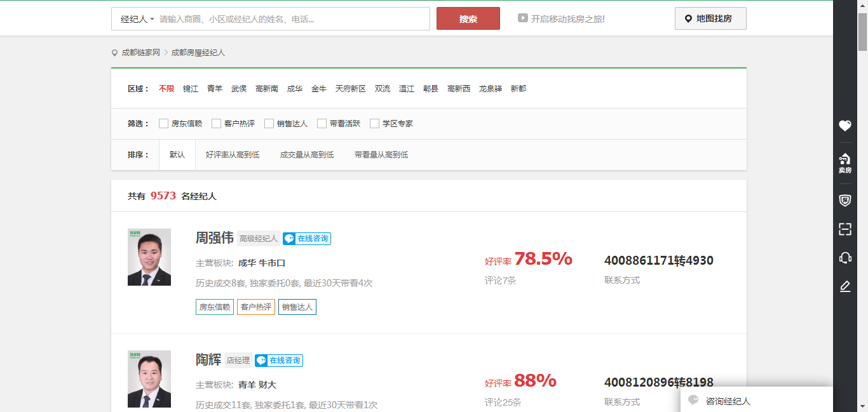Click 评论25条 reviews text
This screenshot has height=412, width=868.
(x=503, y=402)
